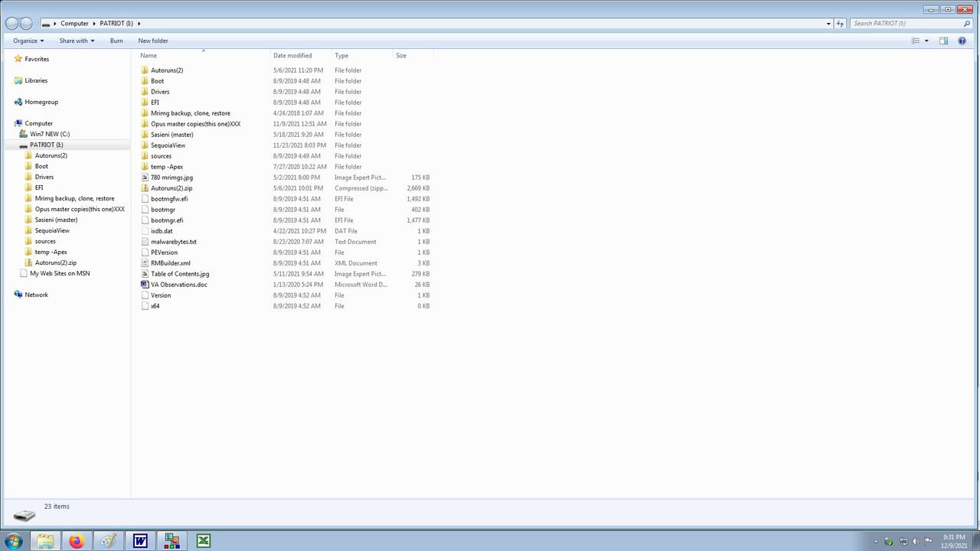Open the Help question-mark icon
The width and height of the screenshot is (980, 551).
pos(962,41)
